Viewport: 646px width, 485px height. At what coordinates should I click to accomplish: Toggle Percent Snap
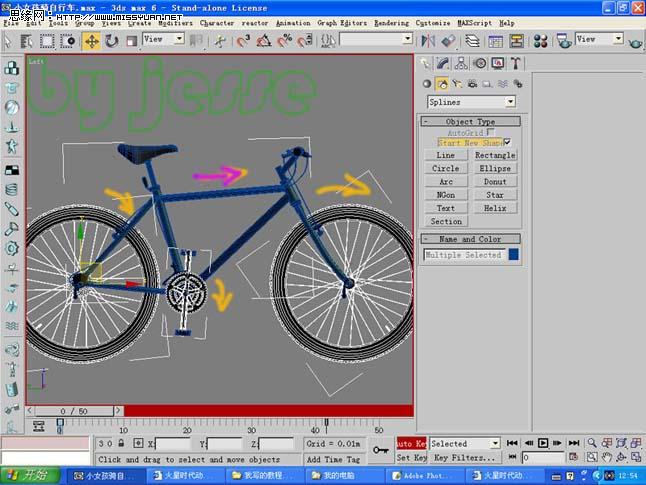(284, 41)
